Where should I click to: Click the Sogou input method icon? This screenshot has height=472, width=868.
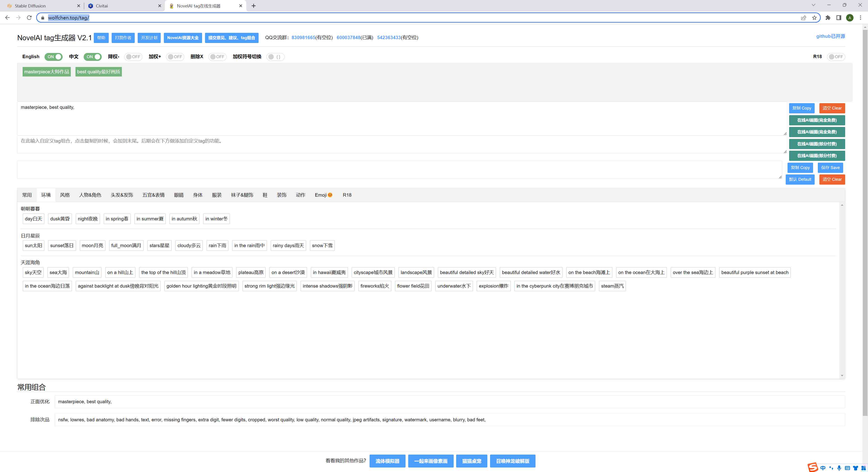tap(813, 467)
